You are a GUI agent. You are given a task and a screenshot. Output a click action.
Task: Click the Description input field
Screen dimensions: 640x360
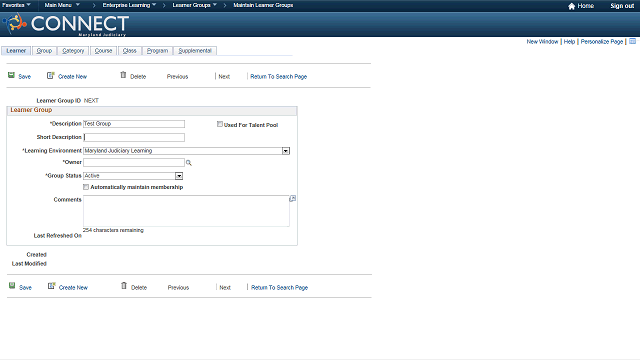134,124
